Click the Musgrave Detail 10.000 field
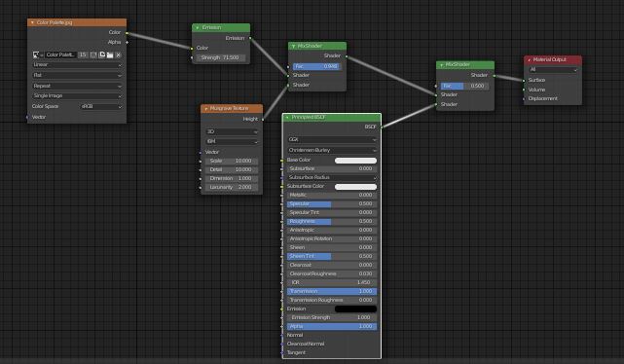The height and width of the screenshot is (364, 624). (x=232, y=170)
